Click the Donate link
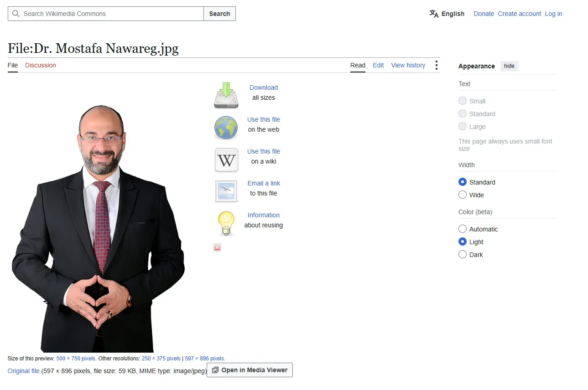The height and width of the screenshot is (390, 588). (484, 14)
